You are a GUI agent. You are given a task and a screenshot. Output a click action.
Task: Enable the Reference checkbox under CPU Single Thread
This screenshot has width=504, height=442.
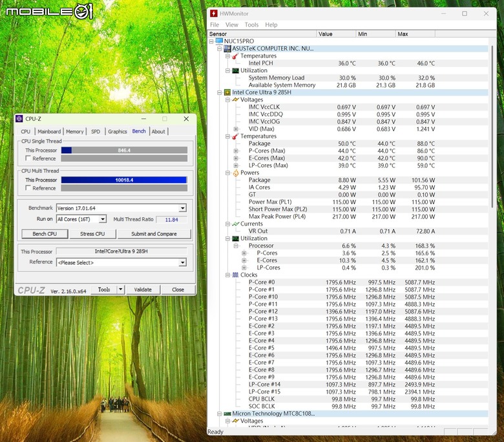click(x=28, y=158)
